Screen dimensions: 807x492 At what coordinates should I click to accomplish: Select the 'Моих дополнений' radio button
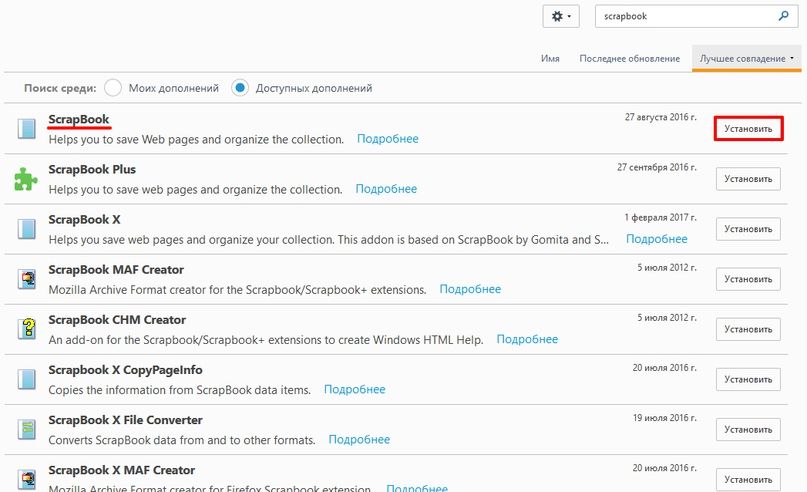[113, 88]
